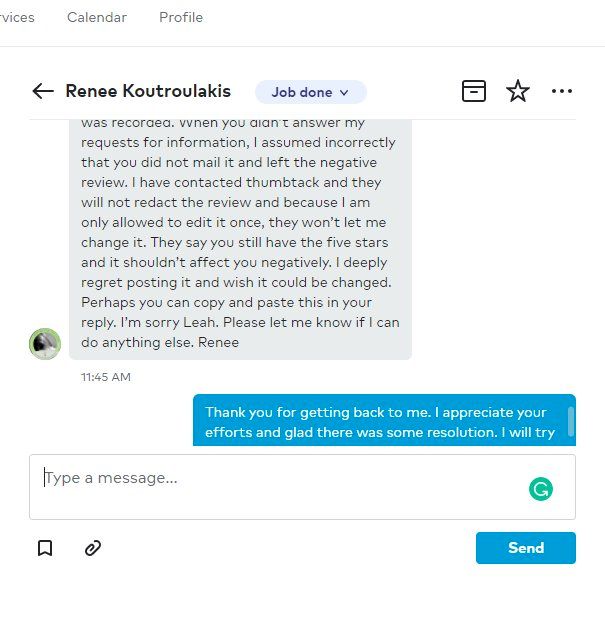Viewport: 605px width, 622px height.
Task: Open the Services tab at the top
Action: [x=17, y=17]
